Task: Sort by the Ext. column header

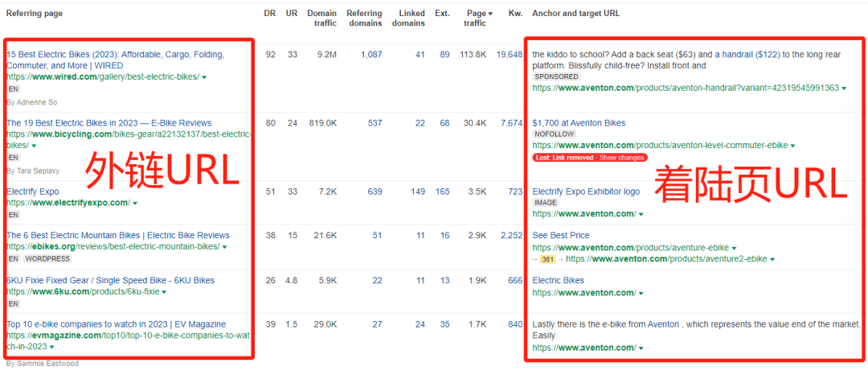Action: tap(442, 14)
